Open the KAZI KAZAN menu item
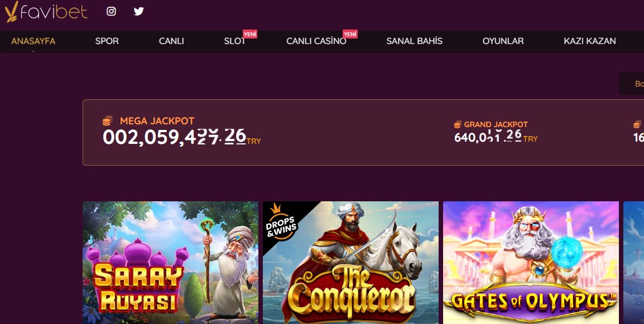 (590, 41)
